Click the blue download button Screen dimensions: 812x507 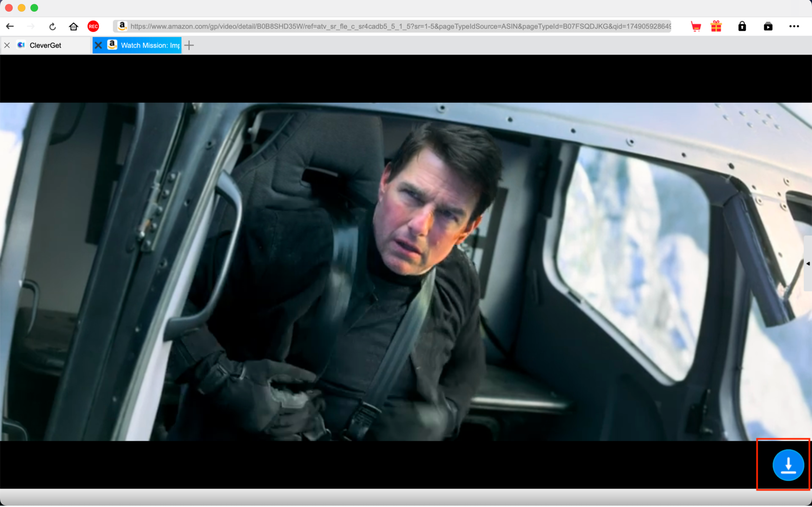[x=788, y=465]
